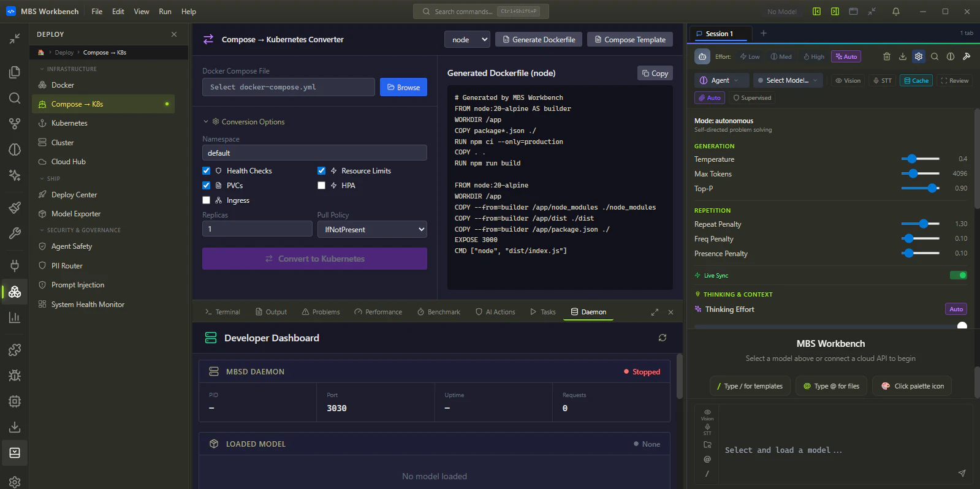Click the send arrow in the chat input

click(962, 473)
